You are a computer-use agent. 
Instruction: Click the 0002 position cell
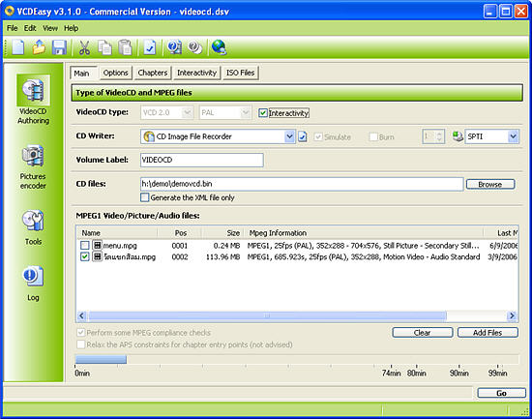180,257
